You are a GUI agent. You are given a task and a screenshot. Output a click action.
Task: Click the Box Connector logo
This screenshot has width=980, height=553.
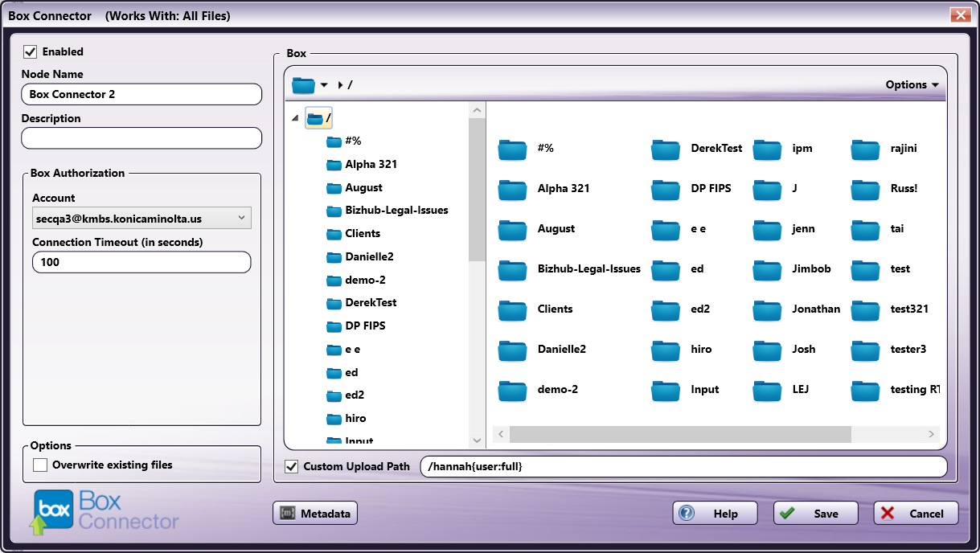tap(106, 512)
